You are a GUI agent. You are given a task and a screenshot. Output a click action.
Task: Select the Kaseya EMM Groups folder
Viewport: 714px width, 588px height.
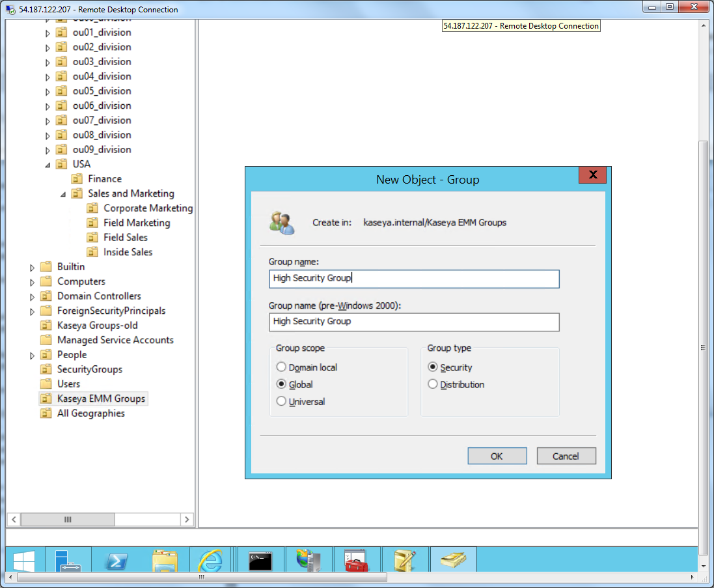pyautogui.click(x=101, y=399)
